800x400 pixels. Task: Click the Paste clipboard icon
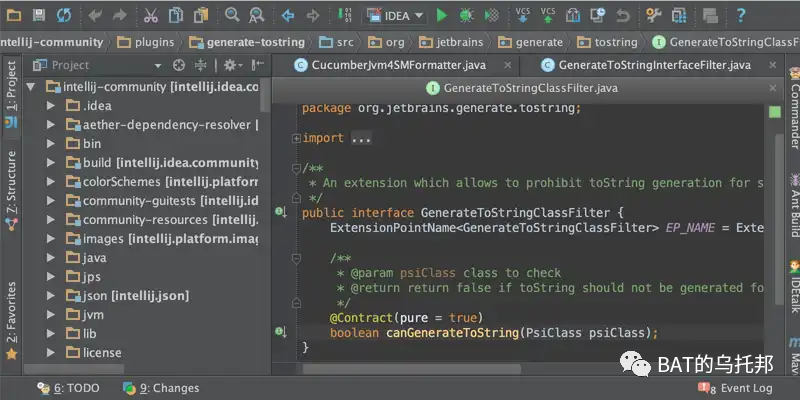click(201, 15)
